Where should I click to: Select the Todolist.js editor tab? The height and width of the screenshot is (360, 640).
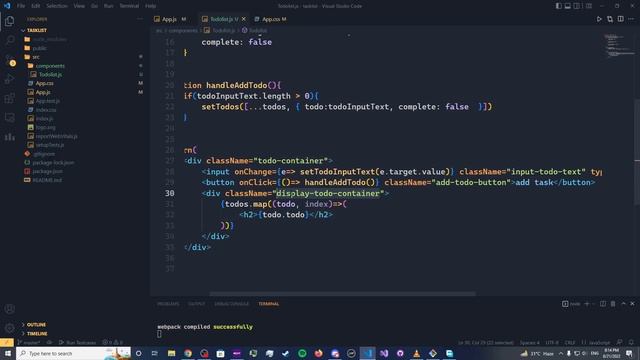pyautogui.click(x=222, y=19)
